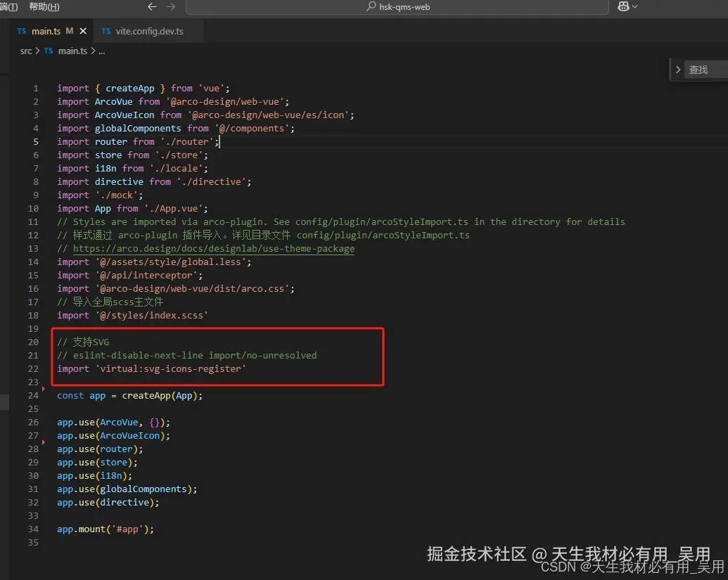Close the main.ts tab
The image size is (728, 580).
[82, 31]
